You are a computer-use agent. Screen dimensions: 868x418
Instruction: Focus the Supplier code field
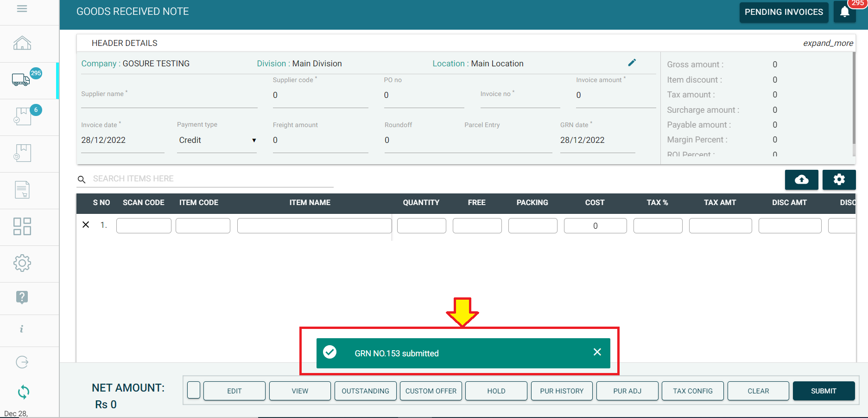(320, 96)
